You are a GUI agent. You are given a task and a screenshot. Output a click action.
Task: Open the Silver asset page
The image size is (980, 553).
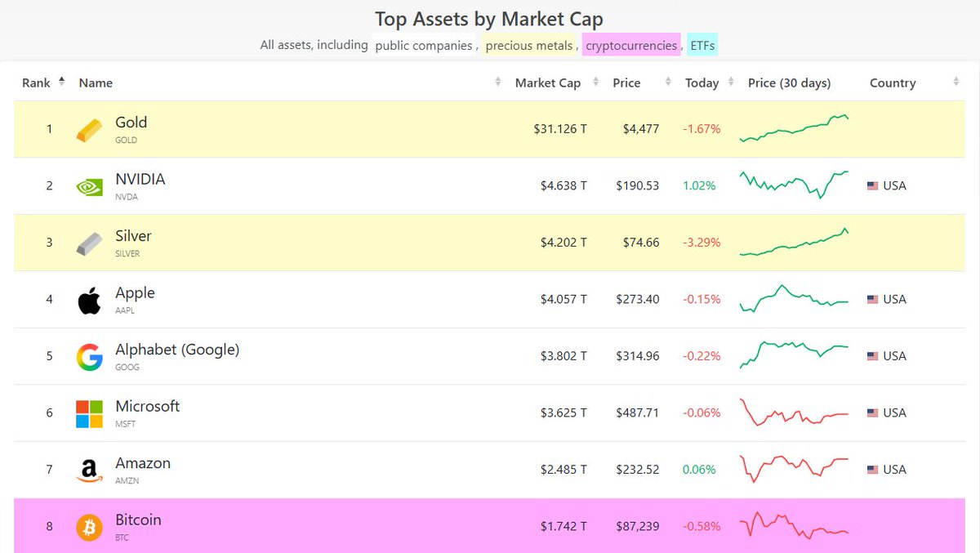click(x=133, y=236)
